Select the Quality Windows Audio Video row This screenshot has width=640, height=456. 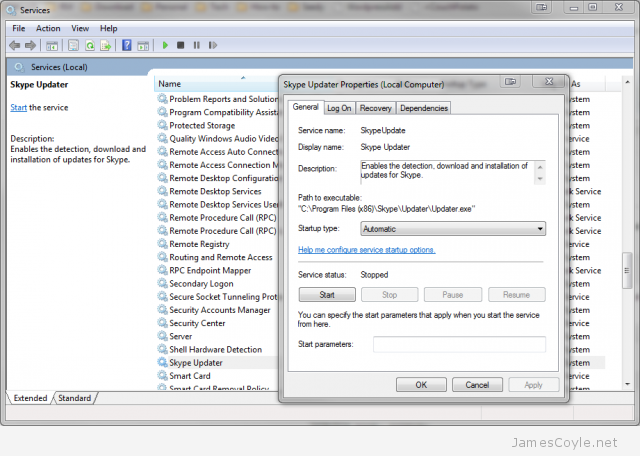216,138
